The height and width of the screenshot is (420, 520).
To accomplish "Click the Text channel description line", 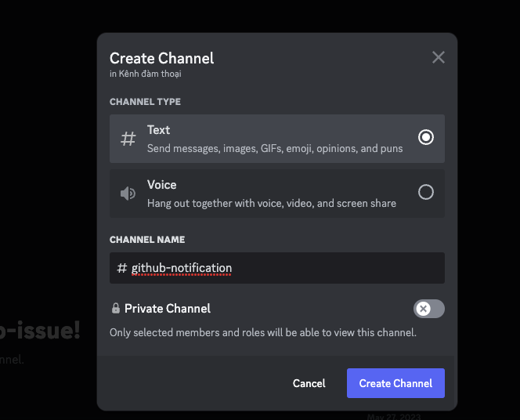I will [x=275, y=148].
